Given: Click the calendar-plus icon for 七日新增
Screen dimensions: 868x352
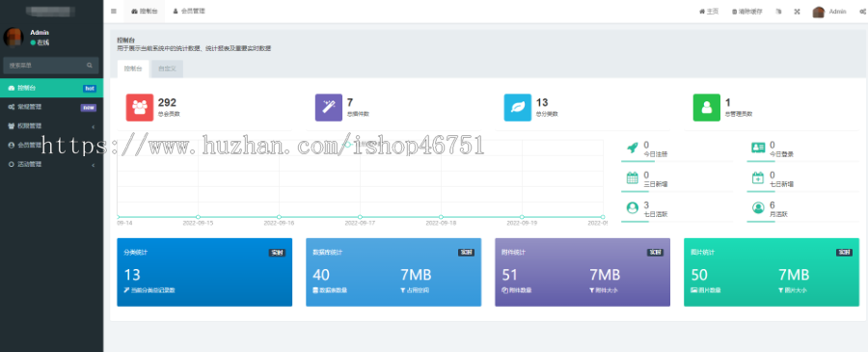Looking at the screenshot, I should click(758, 177).
